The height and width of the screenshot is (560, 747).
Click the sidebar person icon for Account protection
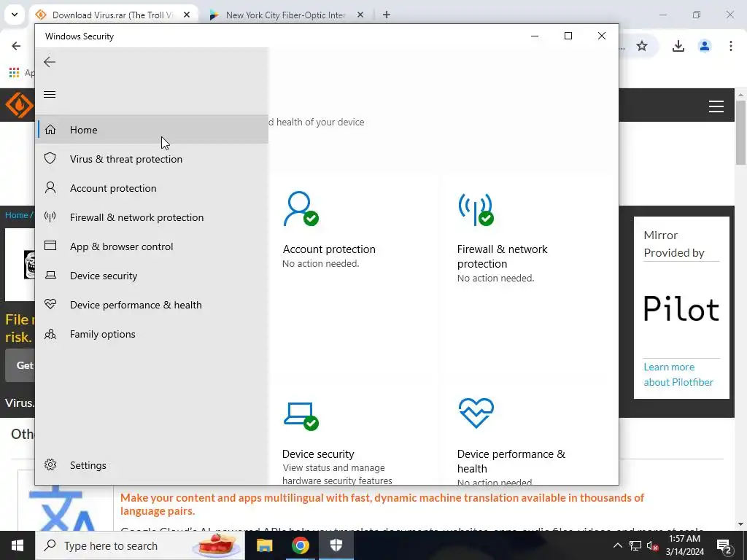click(x=50, y=187)
